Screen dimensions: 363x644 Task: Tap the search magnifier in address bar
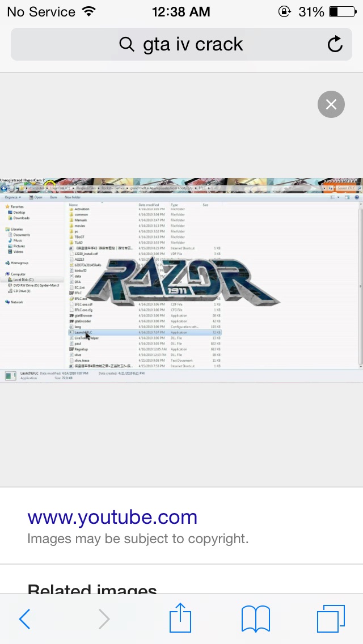coord(126,44)
